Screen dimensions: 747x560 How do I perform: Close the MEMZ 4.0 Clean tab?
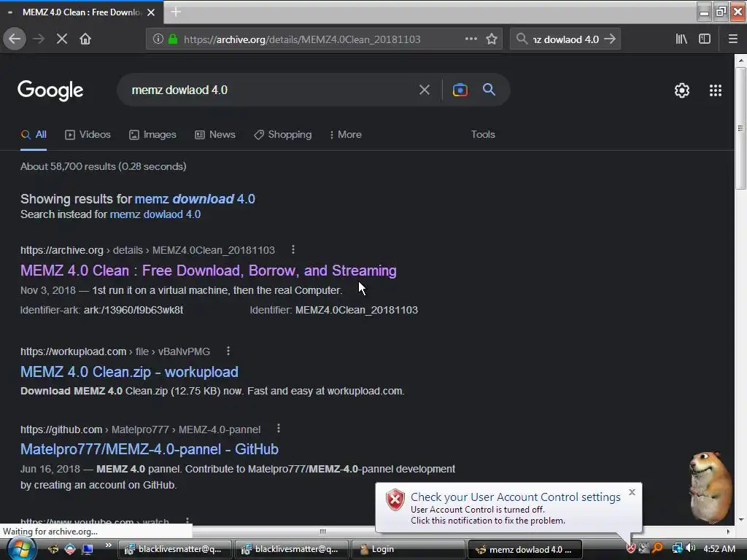coord(151,12)
